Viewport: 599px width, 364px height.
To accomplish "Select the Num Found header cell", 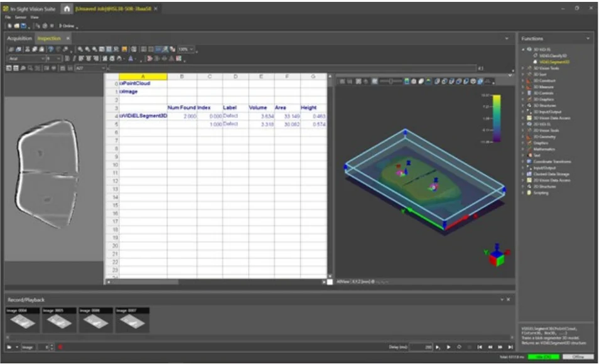I will (182, 108).
